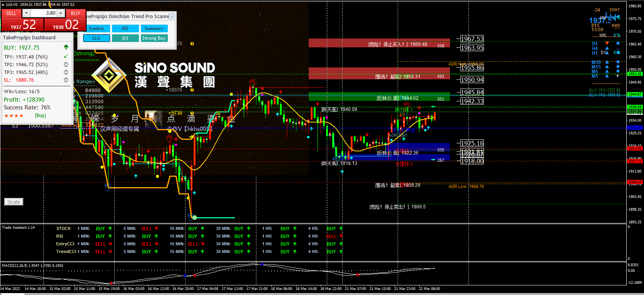Click RSI 4 HR SELL signal text
This screenshot has width=644, height=295.
tap(331, 236)
